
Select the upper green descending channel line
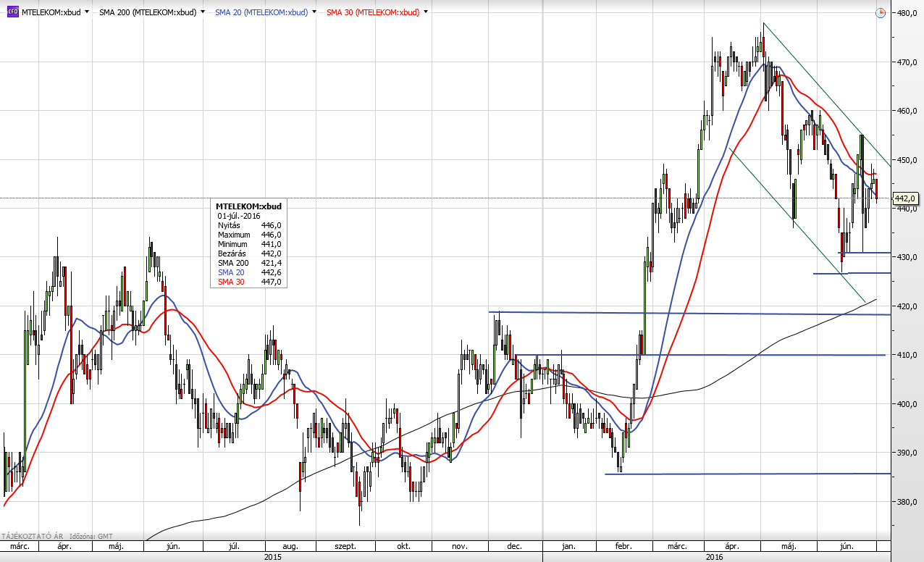click(827, 95)
